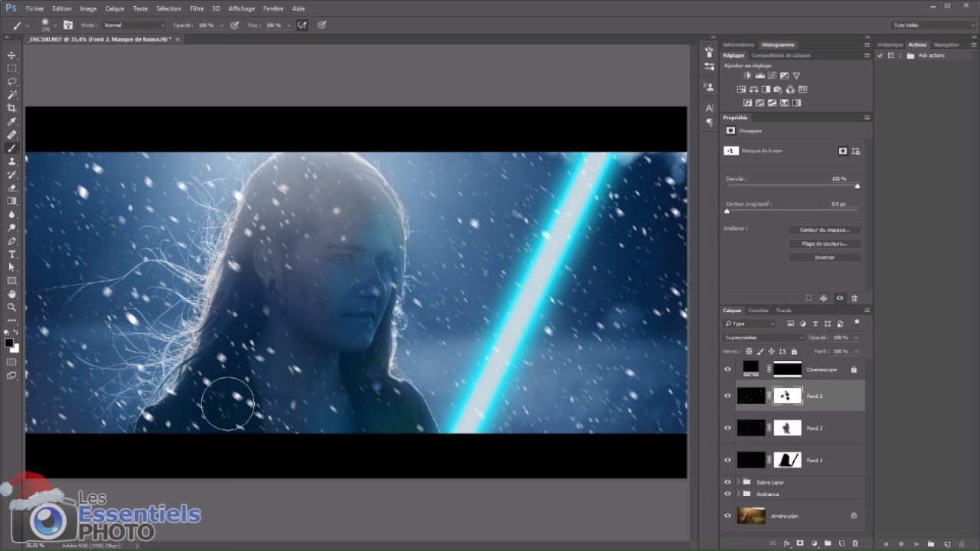
Task: Expand the Ambiance group
Action: pyautogui.click(x=739, y=494)
